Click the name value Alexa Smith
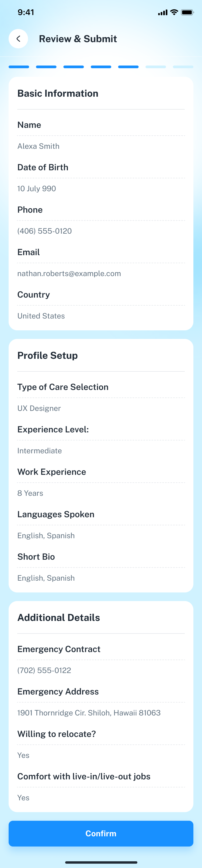 tap(39, 146)
